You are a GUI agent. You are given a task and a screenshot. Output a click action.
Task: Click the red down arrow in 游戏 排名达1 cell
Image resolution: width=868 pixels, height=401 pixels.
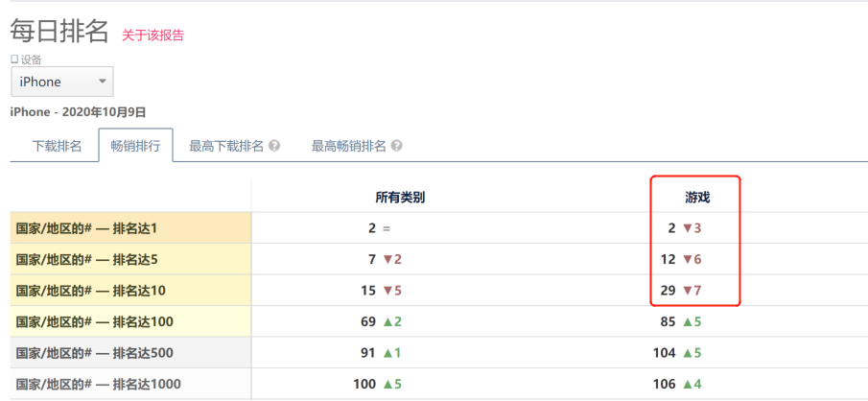tap(687, 228)
